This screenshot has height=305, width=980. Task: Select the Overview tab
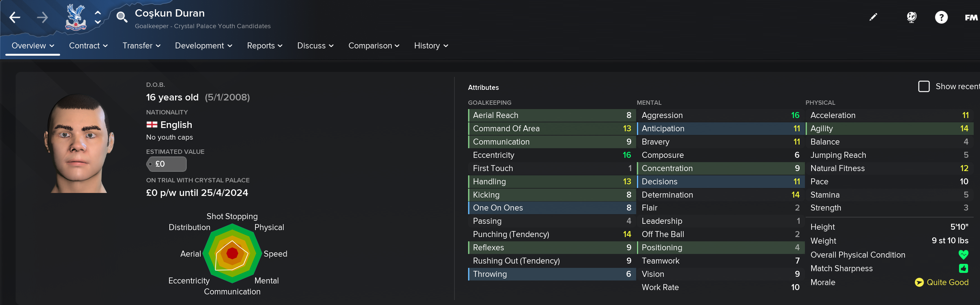pos(33,46)
